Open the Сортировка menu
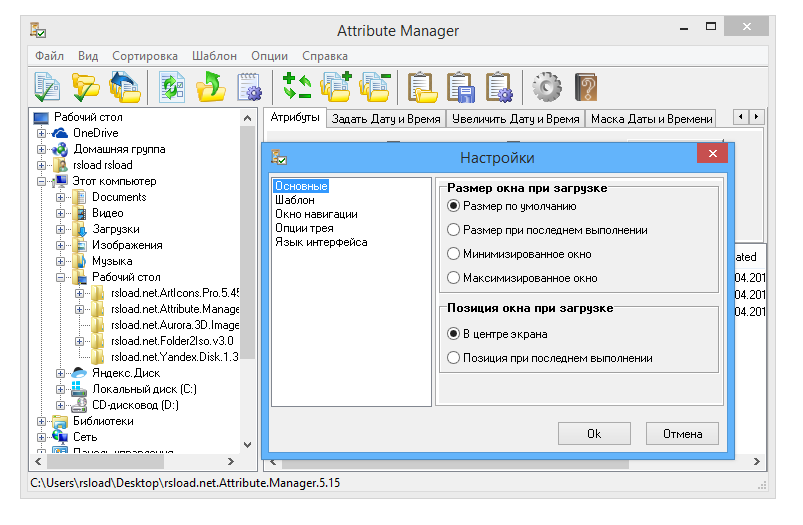Image resolution: width=803 pixels, height=525 pixels. (145, 56)
